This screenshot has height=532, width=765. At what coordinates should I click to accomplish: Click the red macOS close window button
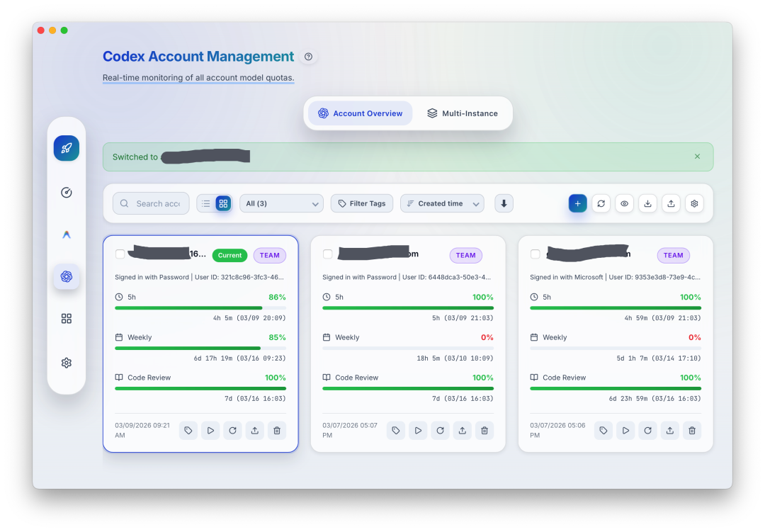pyautogui.click(x=41, y=30)
